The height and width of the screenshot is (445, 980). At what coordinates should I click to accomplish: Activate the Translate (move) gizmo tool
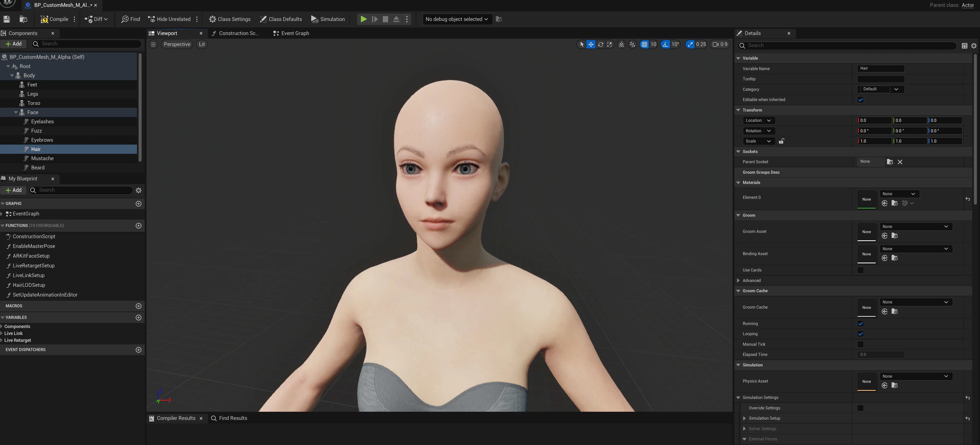[x=591, y=45]
